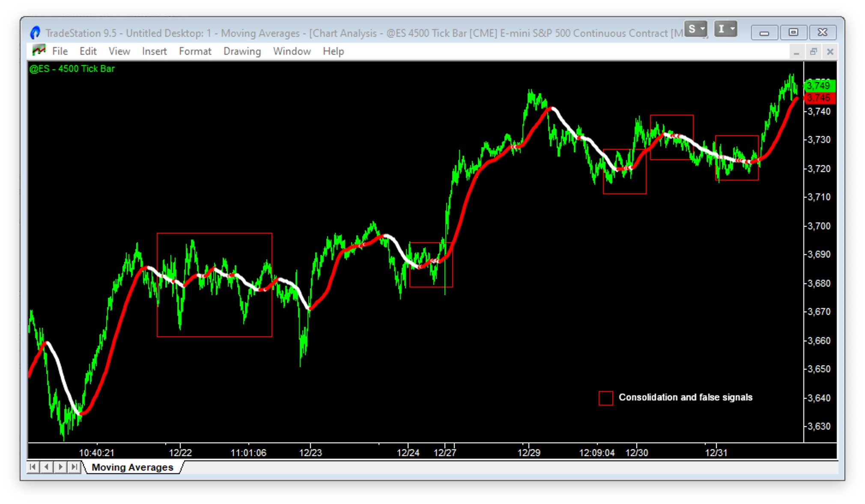865x504 pixels.
Task: Click the 3,700 price axis label
Action: (819, 226)
